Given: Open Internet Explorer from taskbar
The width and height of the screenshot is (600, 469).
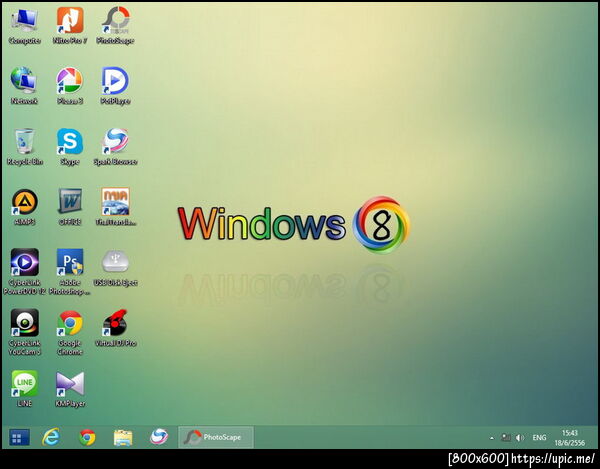Looking at the screenshot, I should point(51,437).
